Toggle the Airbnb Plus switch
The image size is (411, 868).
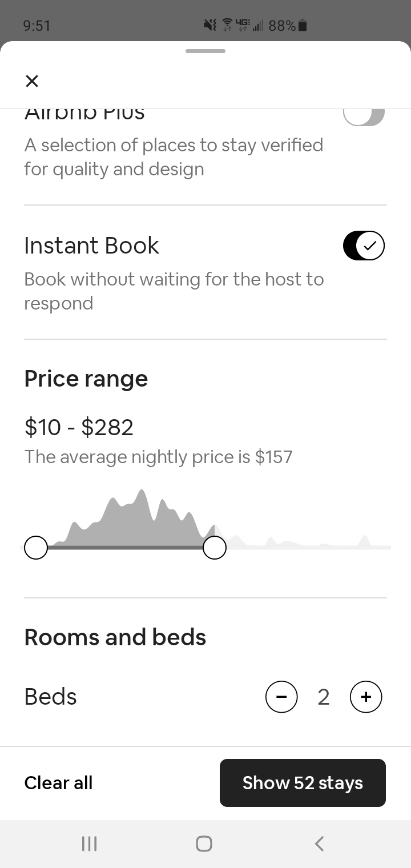[x=364, y=116]
